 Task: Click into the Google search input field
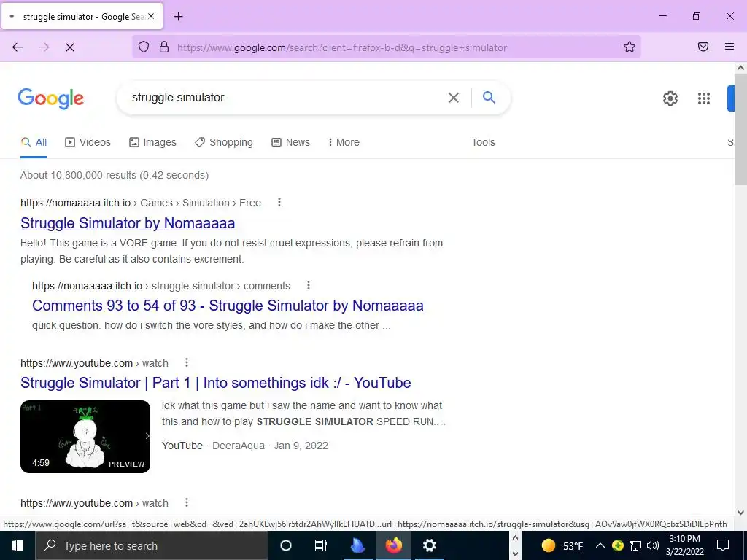click(286, 98)
